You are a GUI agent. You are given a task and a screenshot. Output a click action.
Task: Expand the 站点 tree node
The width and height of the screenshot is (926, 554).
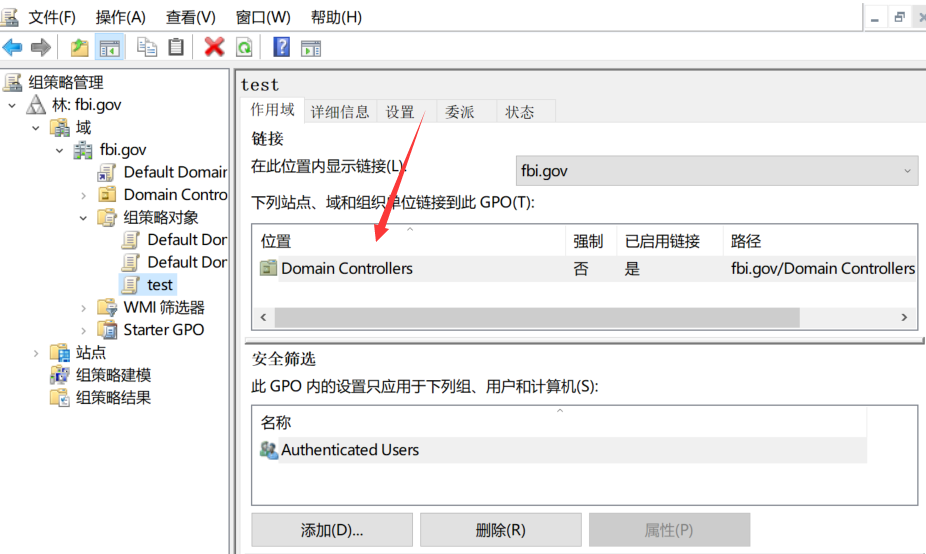36,352
